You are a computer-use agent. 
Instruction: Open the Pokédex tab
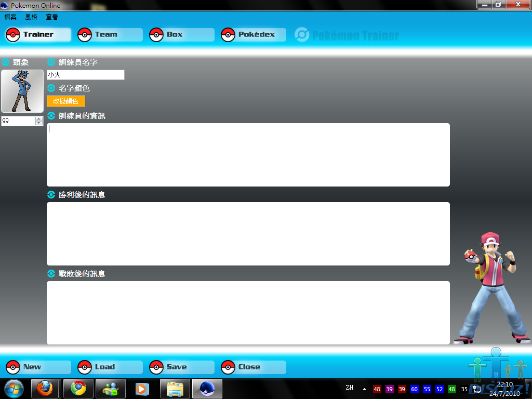click(253, 35)
